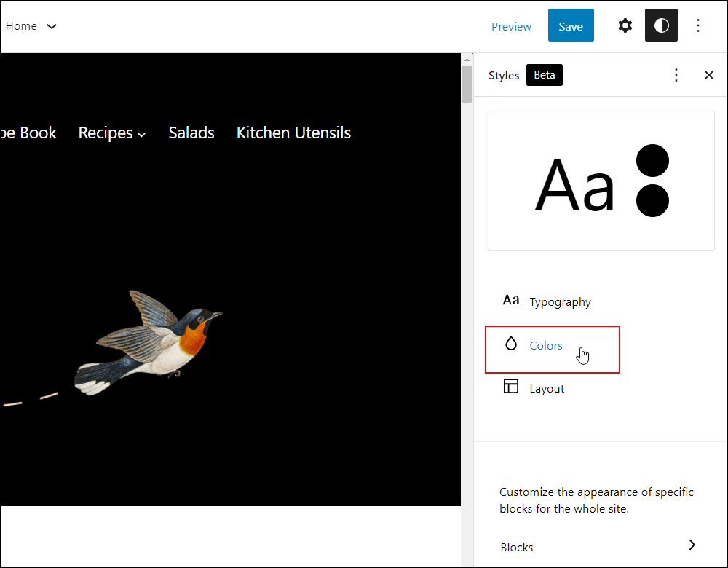Click the Save button

click(x=571, y=25)
